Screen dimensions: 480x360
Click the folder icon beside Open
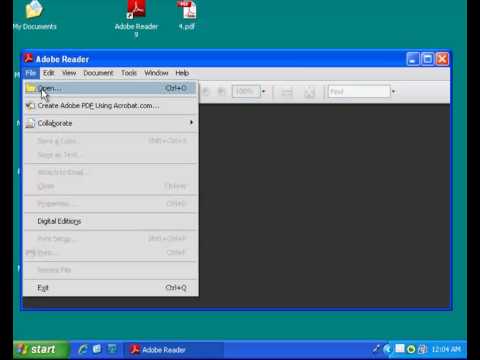pyautogui.click(x=31, y=88)
